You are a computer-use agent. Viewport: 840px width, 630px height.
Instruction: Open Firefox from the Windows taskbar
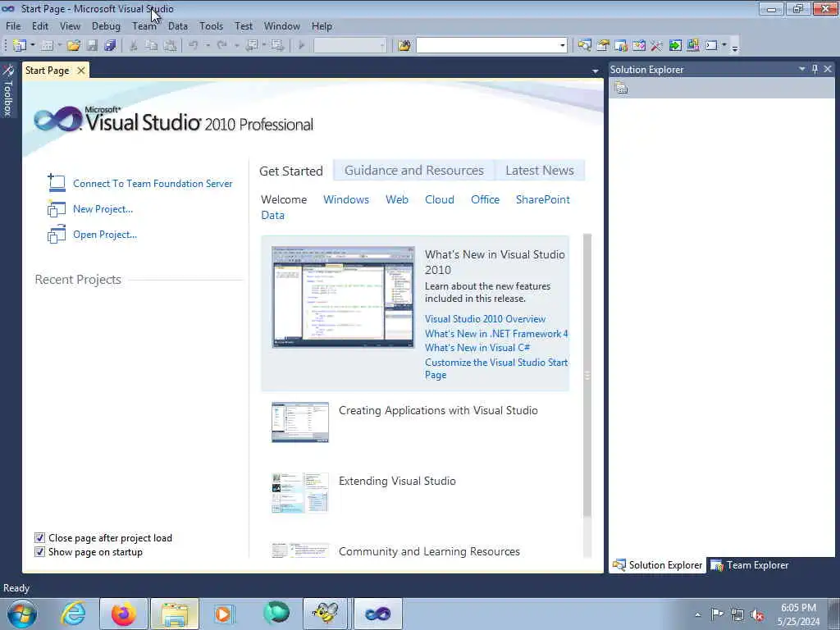tap(123, 614)
